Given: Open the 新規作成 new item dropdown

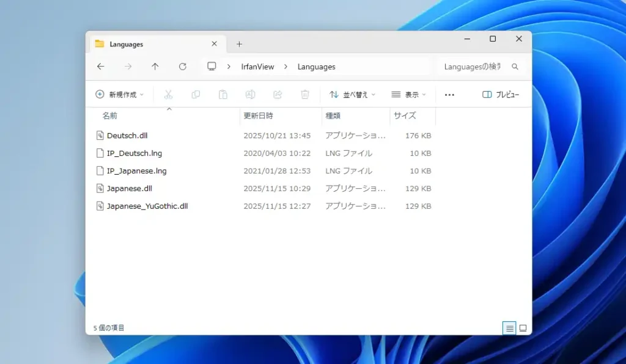Looking at the screenshot, I should click(120, 94).
